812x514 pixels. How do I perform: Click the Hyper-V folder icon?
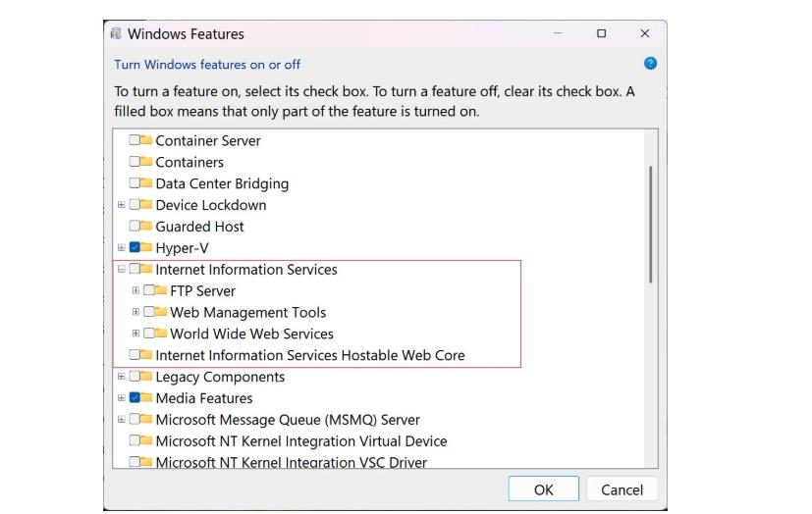click(146, 248)
